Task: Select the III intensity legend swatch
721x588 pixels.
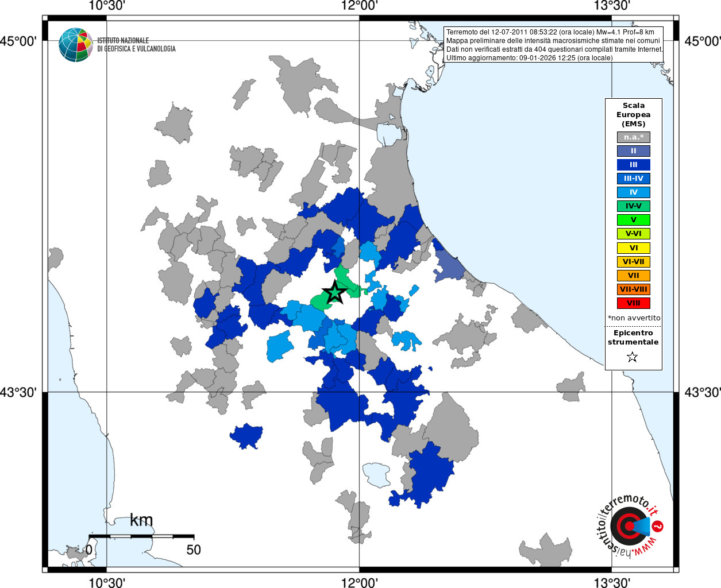Action: [634, 165]
